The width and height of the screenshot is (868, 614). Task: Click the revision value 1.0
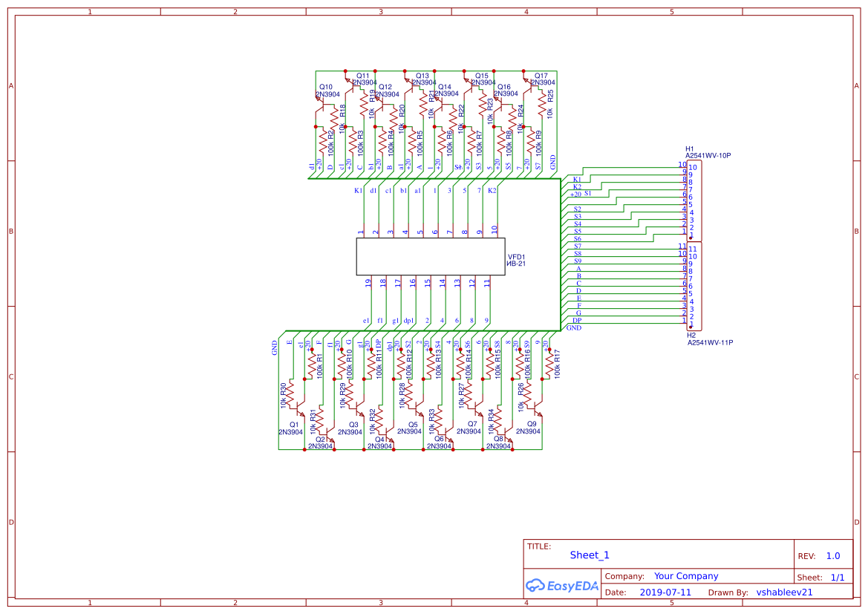pyautogui.click(x=832, y=555)
